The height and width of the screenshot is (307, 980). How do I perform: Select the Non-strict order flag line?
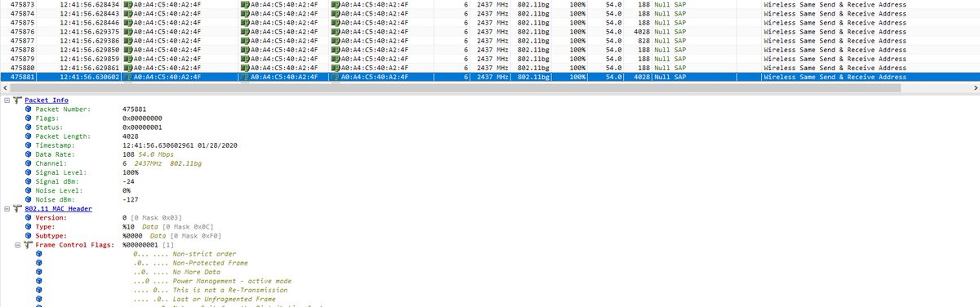184,254
